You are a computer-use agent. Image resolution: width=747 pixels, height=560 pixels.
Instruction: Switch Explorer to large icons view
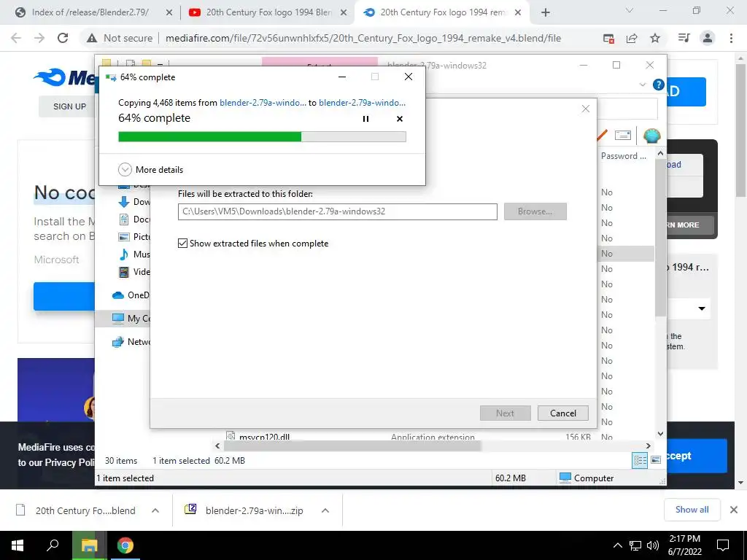(x=656, y=460)
